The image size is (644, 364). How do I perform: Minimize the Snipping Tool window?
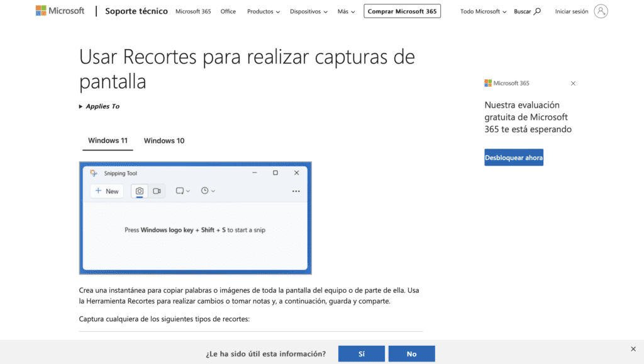(255, 173)
